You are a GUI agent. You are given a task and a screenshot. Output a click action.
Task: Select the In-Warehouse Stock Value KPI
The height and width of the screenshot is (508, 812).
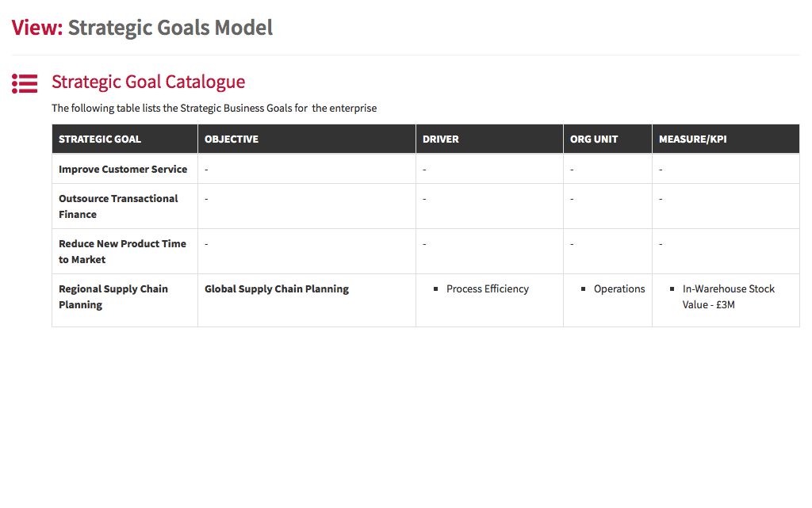728,296
